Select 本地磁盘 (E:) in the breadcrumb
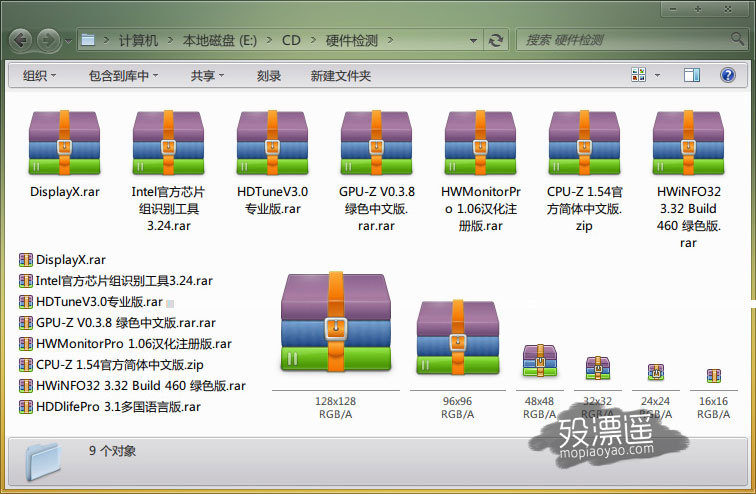Image resolution: width=756 pixels, height=494 pixels. (220, 40)
